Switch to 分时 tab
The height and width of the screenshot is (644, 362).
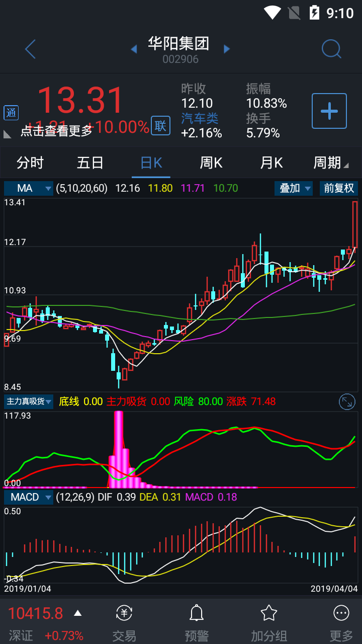tap(30, 163)
